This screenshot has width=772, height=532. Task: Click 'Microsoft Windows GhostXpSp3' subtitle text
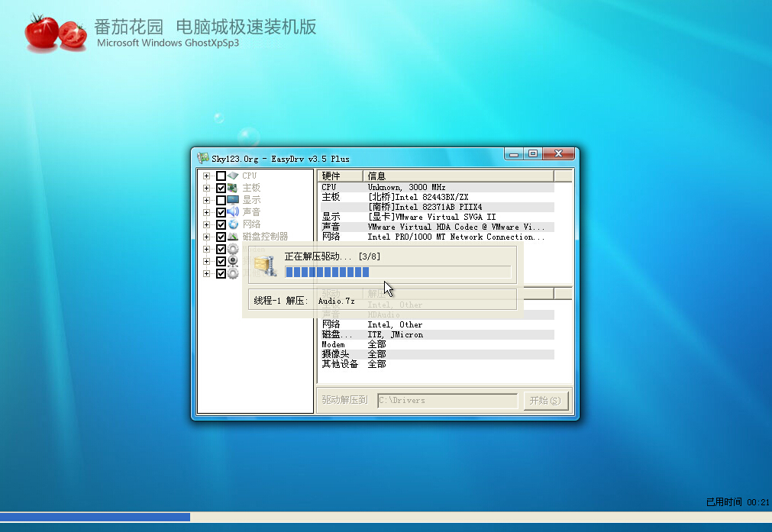(168, 43)
